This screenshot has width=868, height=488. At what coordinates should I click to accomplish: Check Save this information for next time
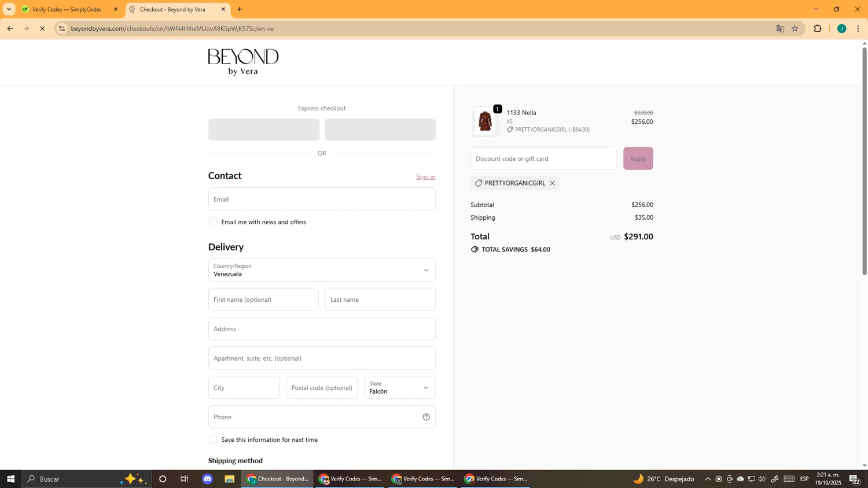click(213, 440)
